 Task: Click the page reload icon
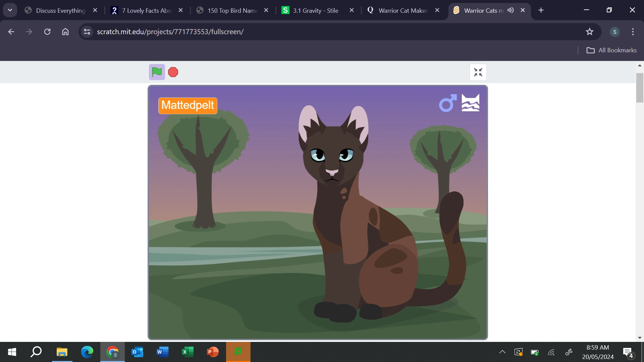point(47,32)
